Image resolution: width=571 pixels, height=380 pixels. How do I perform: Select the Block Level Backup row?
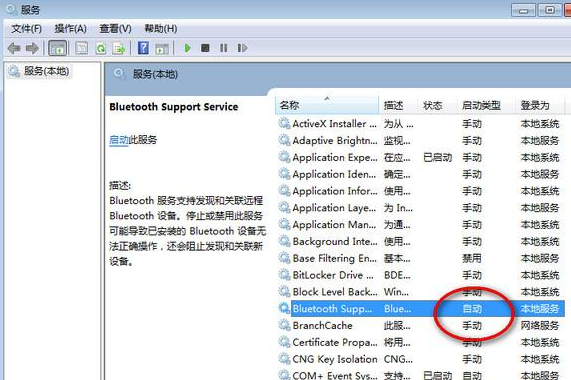pyautogui.click(x=420, y=292)
